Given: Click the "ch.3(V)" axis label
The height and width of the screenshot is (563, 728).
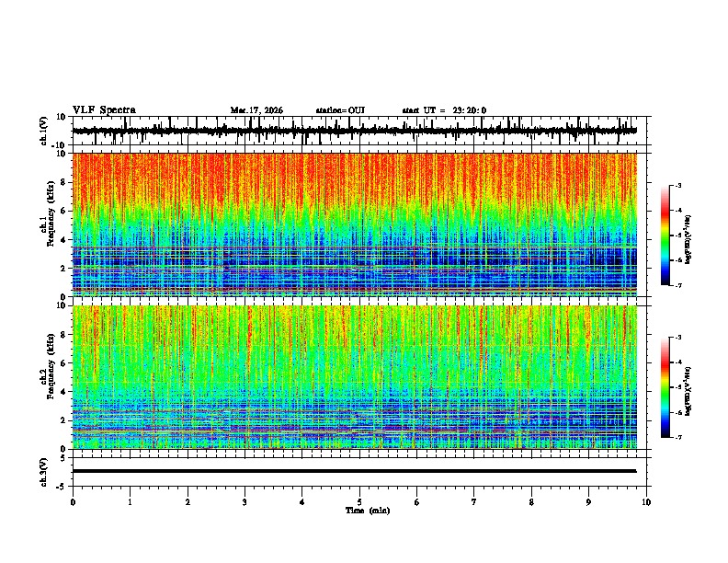Looking at the screenshot, I should point(43,472).
